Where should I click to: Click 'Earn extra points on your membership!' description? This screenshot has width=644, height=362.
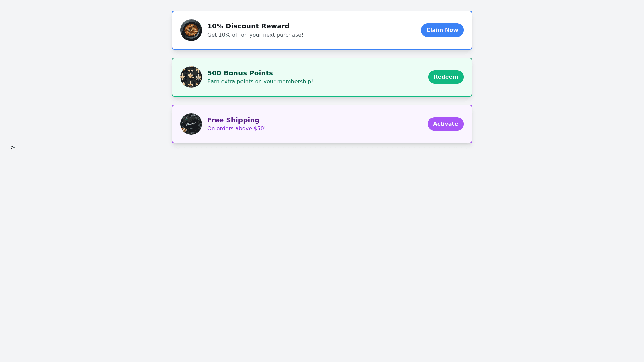click(260, 82)
